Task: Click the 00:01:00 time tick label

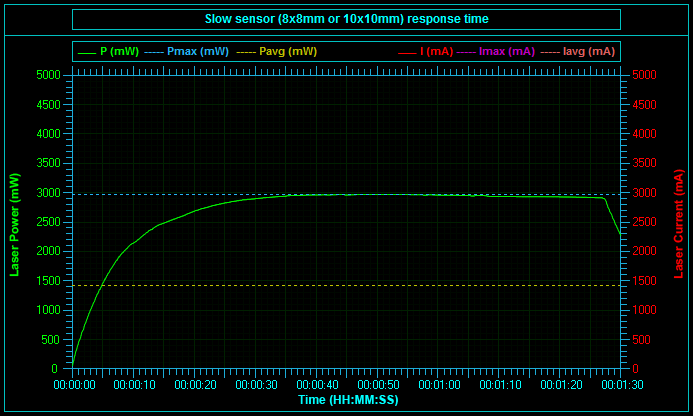Action: [439, 385]
